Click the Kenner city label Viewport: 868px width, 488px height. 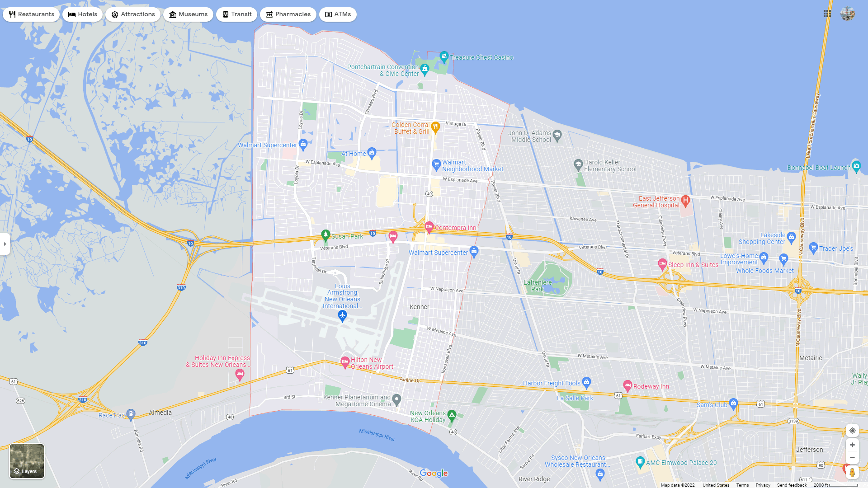coord(419,307)
